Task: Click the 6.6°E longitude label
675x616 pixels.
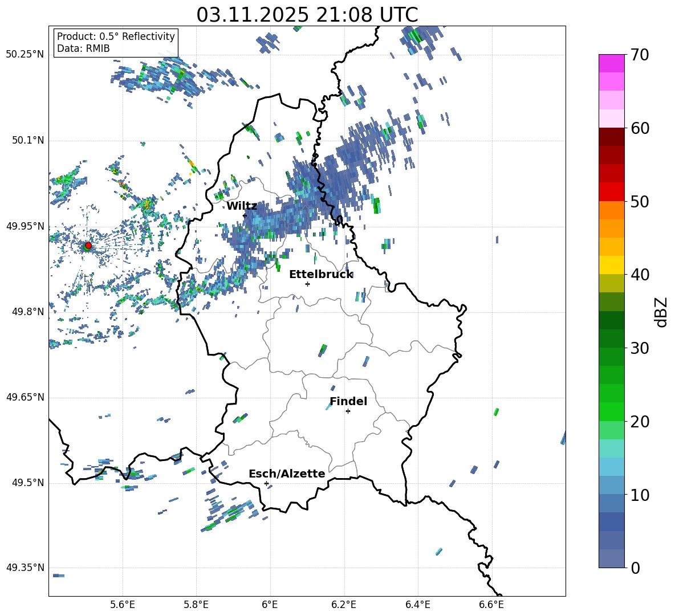Action: 491,605
